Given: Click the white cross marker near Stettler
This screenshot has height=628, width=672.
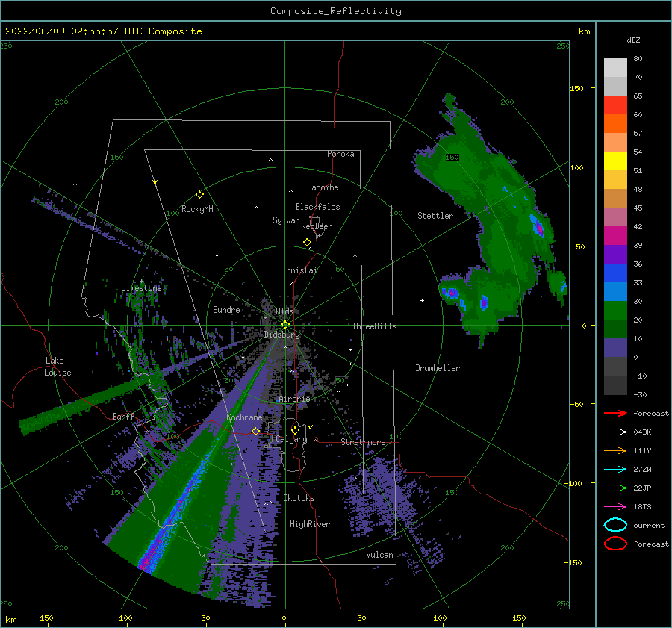Looking at the screenshot, I should [x=422, y=300].
